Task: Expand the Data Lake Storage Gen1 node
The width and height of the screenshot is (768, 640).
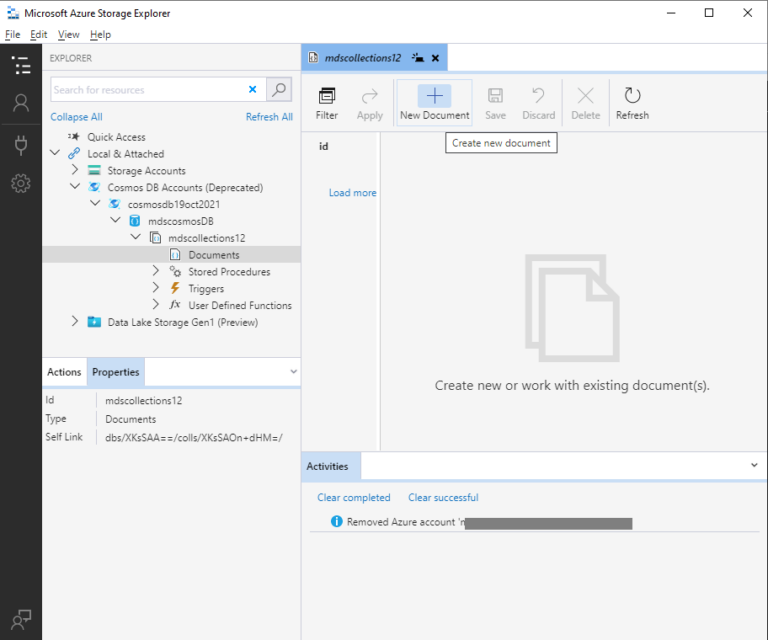Action: tap(74, 321)
